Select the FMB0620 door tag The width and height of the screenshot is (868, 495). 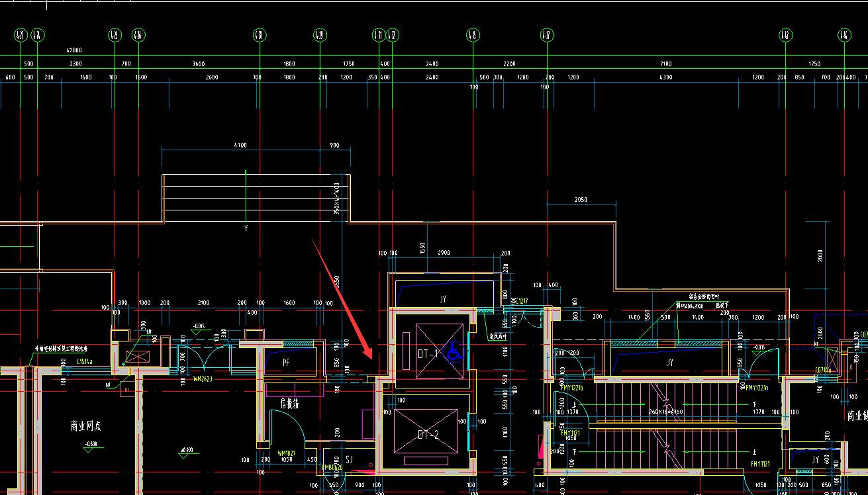point(332,467)
